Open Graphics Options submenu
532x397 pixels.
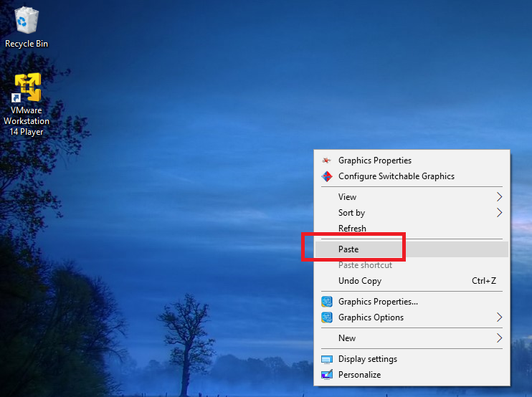point(412,317)
